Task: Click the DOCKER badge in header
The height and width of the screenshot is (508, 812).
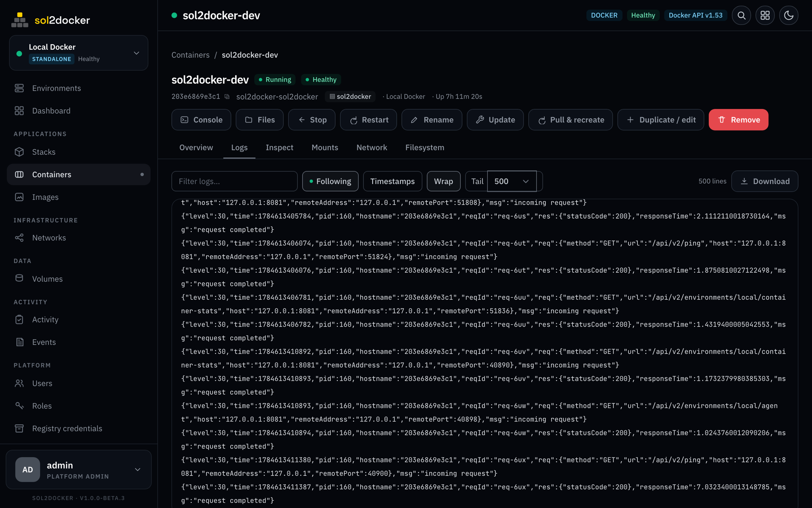Action: [x=604, y=15]
